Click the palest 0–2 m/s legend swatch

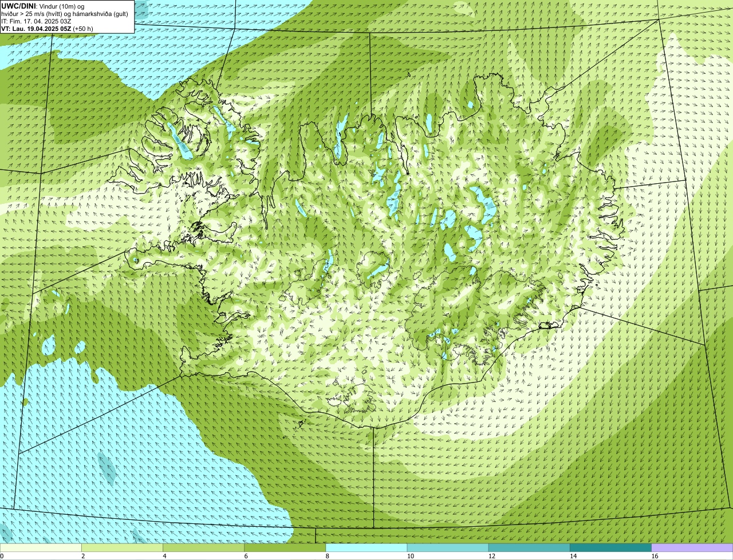pyautogui.click(x=41, y=548)
